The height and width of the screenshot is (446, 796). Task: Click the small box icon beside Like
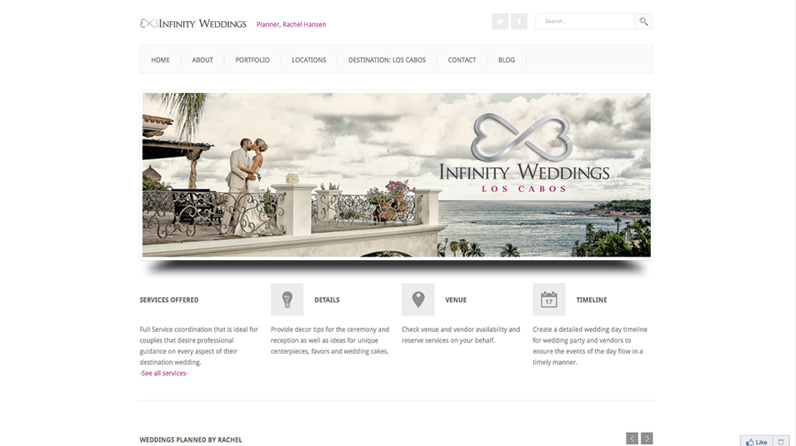point(781,441)
